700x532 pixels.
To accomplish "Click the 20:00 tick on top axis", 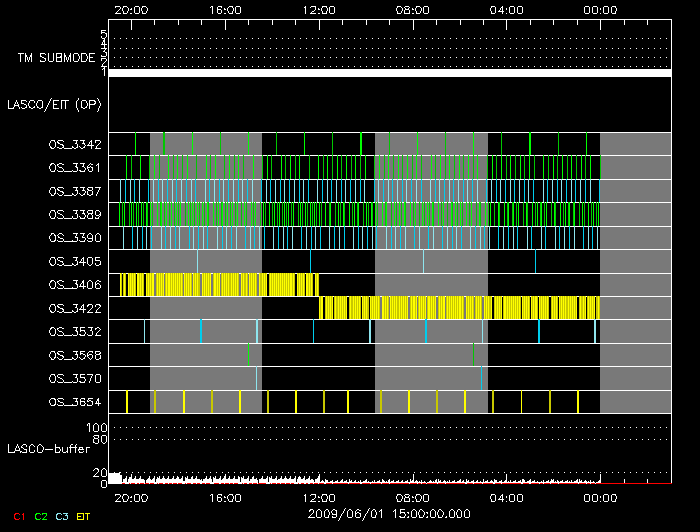I will [131, 9].
